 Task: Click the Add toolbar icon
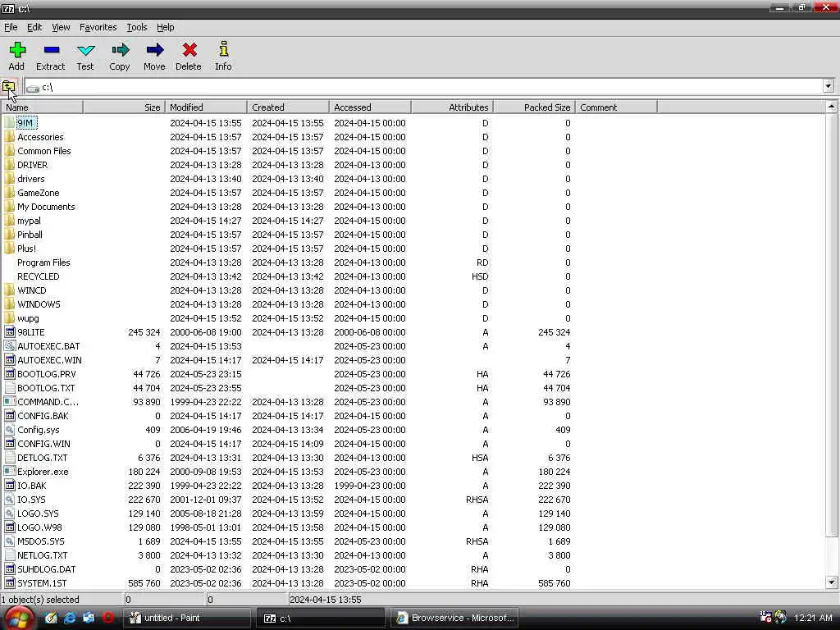point(17,50)
